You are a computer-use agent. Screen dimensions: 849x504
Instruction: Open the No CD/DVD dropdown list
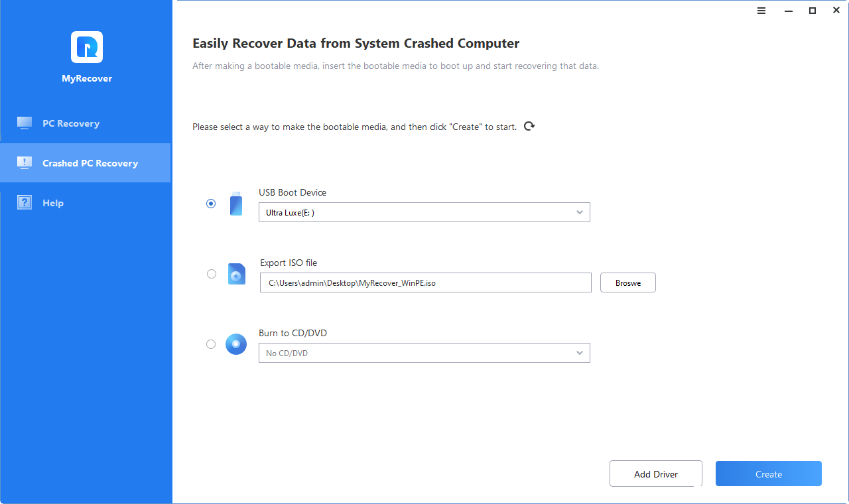tap(424, 353)
